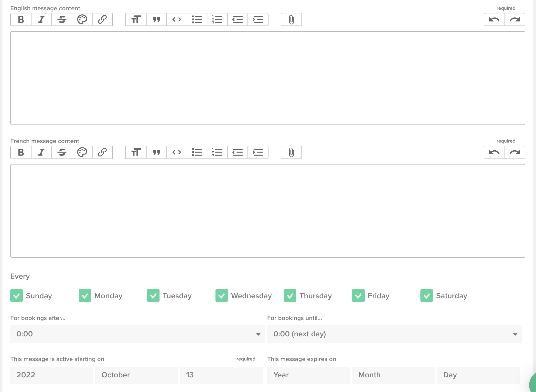536x392 pixels.
Task: Open the text color palette for English content
Action: 82,20
